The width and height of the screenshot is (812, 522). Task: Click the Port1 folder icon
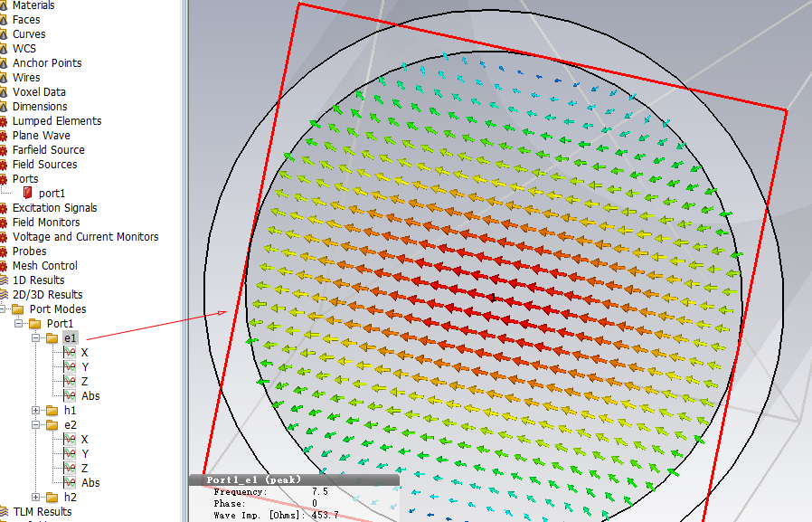tap(34, 324)
